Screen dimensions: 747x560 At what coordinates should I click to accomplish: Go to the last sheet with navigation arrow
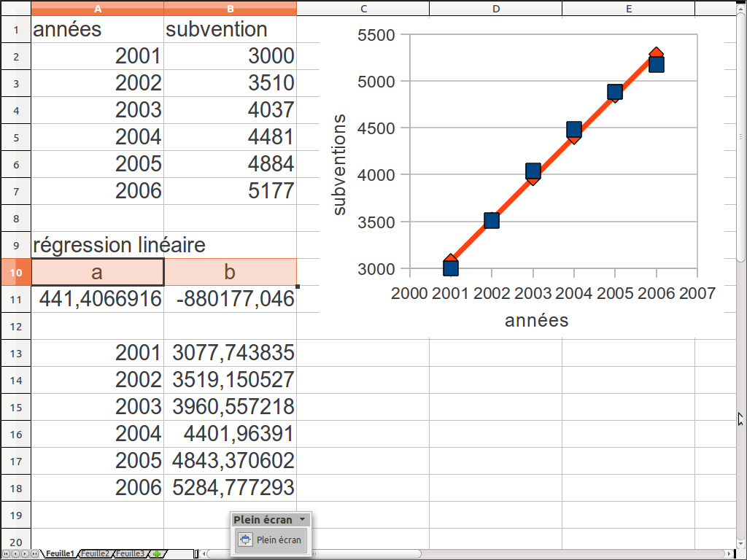coord(35,554)
